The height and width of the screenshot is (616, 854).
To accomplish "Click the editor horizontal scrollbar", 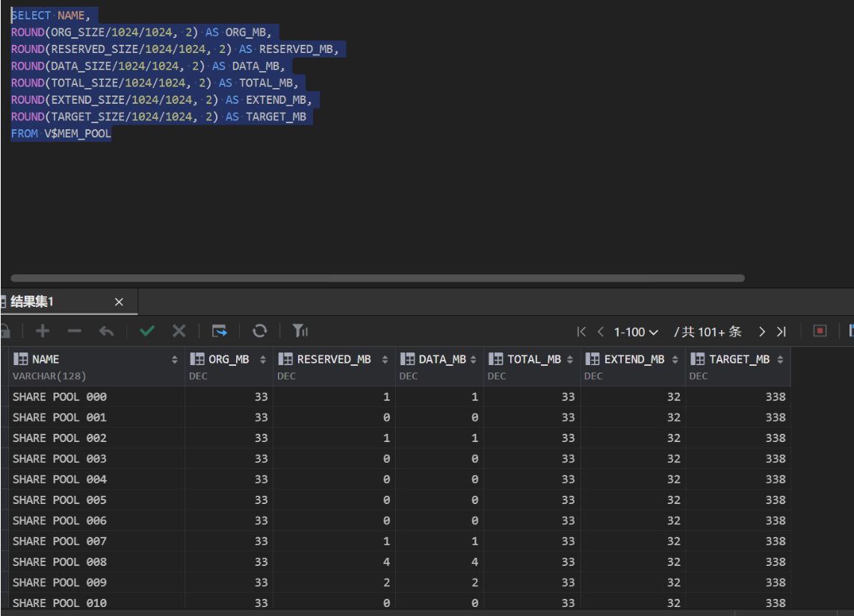I will coord(377,279).
